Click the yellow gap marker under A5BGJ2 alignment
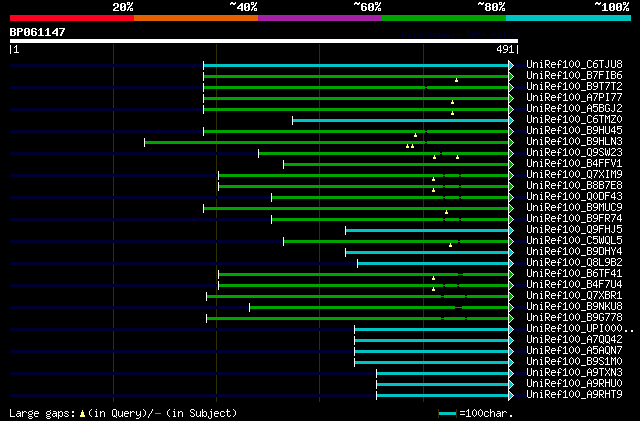The width and height of the screenshot is (640, 421). click(x=452, y=114)
